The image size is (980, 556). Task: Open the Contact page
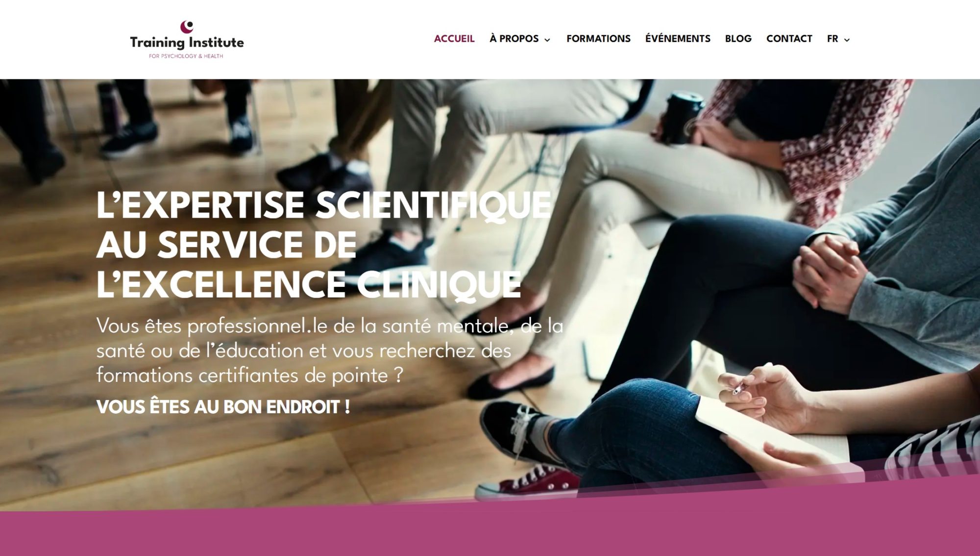click(x=789, y=39)
